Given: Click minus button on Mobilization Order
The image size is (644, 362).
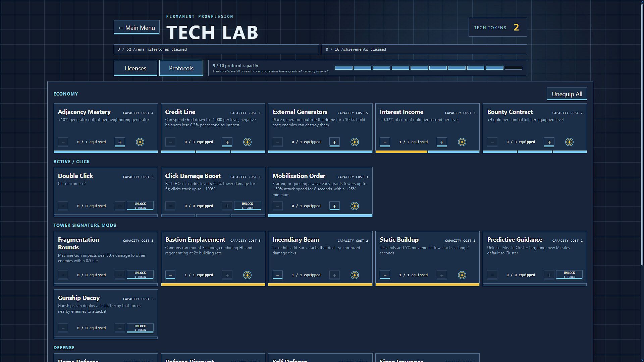Looking at the screenshot, I should pyautogui.click(x=277, y=206).
